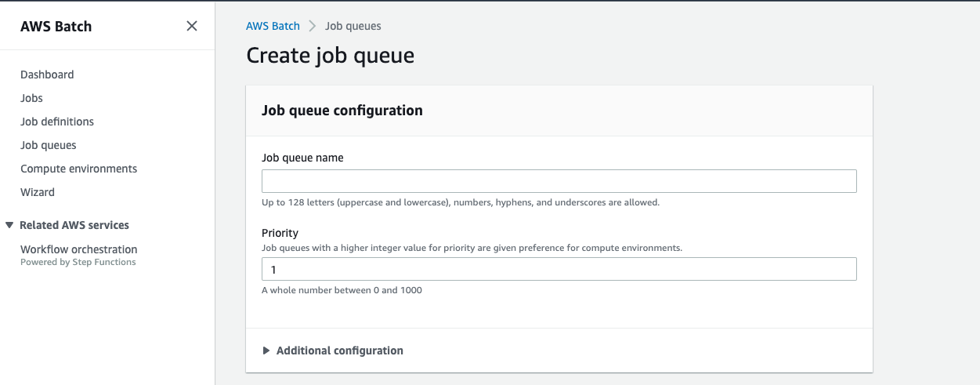Go to Jobs in the sidebar
The height and width of the screenshot is (385, 980).
[31, 98]
